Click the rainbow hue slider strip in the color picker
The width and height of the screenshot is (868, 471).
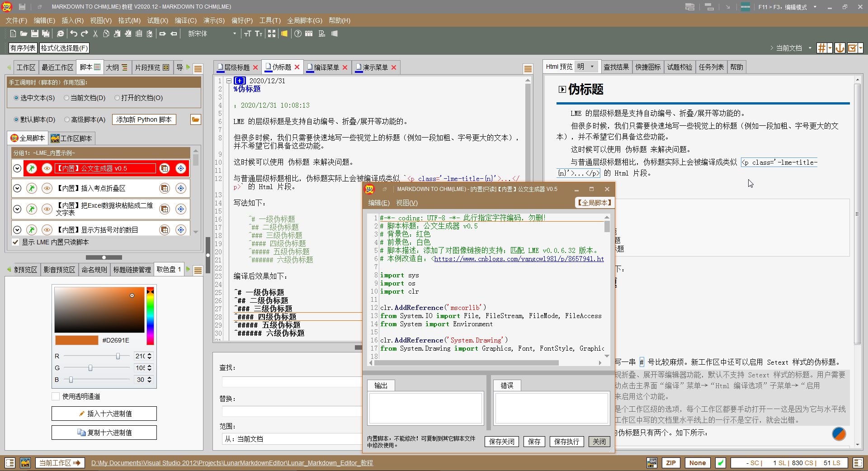(x=150, y=317)
